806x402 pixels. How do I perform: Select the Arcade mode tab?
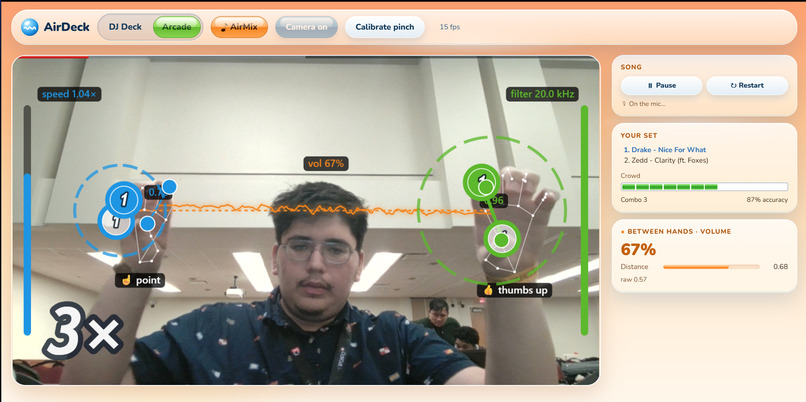click(x=177, y=27)
